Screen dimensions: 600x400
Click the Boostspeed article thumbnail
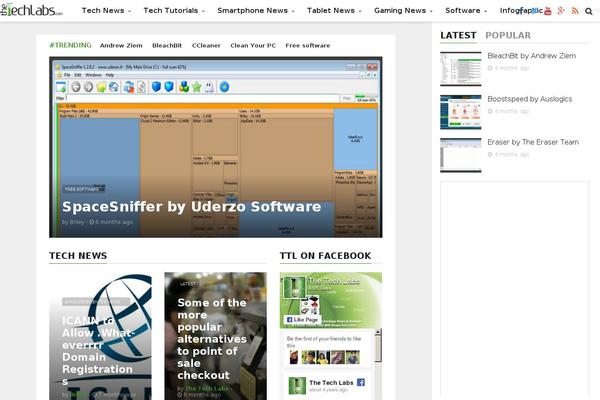point(460,112)
